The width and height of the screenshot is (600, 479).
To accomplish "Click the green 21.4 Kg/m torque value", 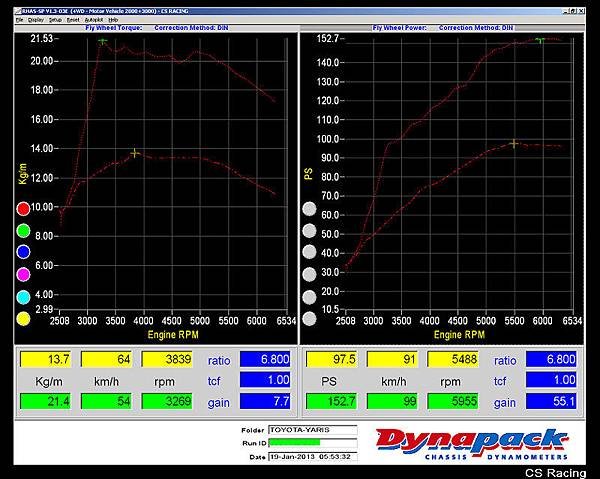I will 46,401.
